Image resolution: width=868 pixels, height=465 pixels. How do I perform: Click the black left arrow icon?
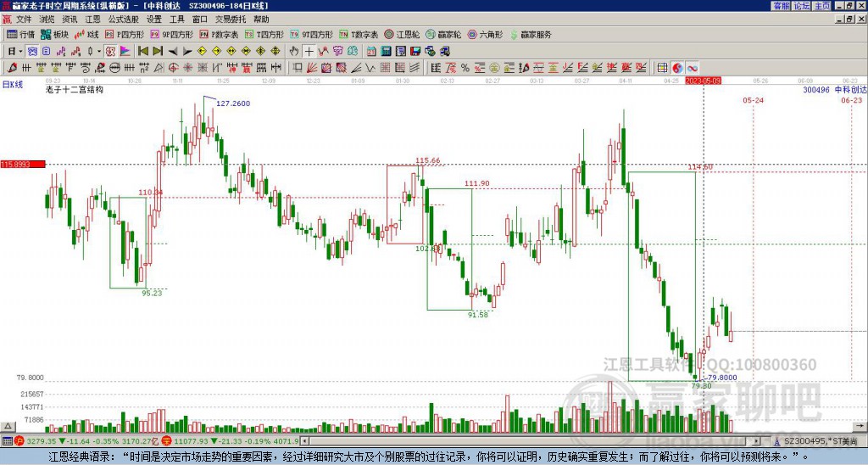(173, 52)
